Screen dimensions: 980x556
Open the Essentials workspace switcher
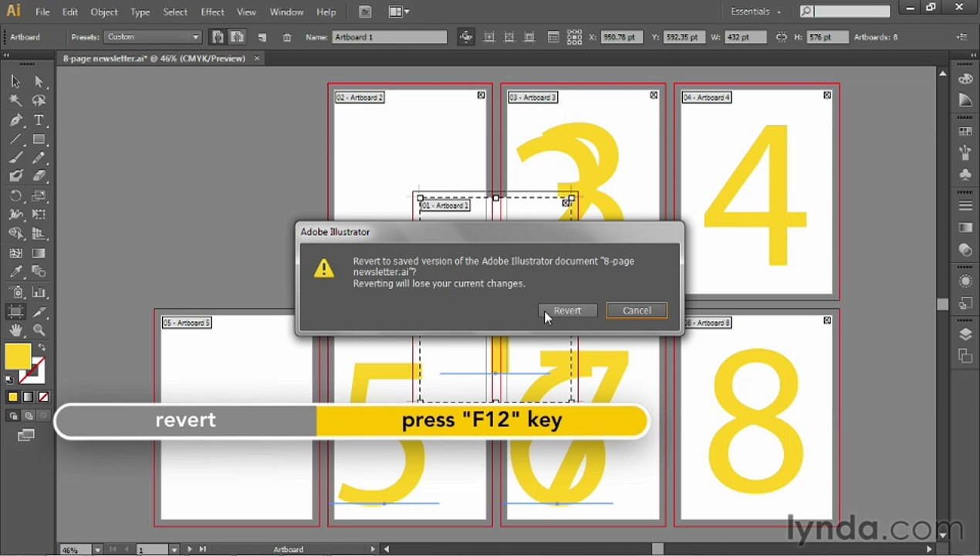(x=756, y=12)
